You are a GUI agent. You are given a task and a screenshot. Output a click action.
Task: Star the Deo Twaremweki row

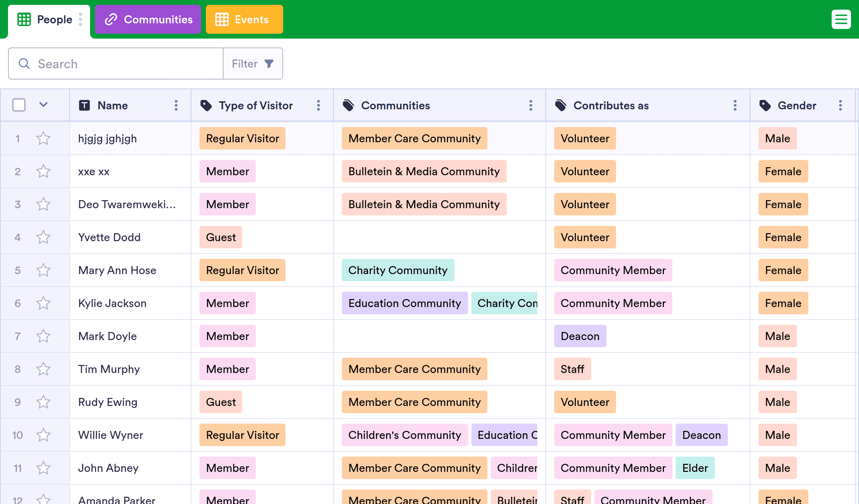[43, 204]
